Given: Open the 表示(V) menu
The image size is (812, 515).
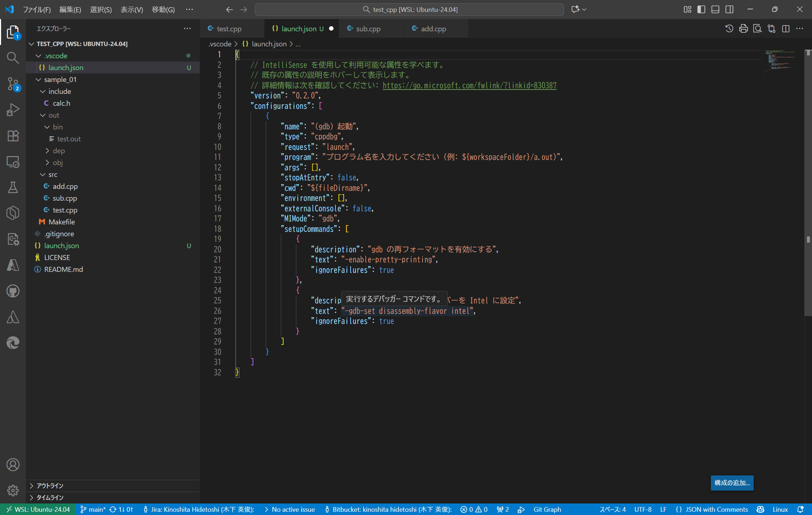Looking at the screenshot, I should tap(131, 9).
